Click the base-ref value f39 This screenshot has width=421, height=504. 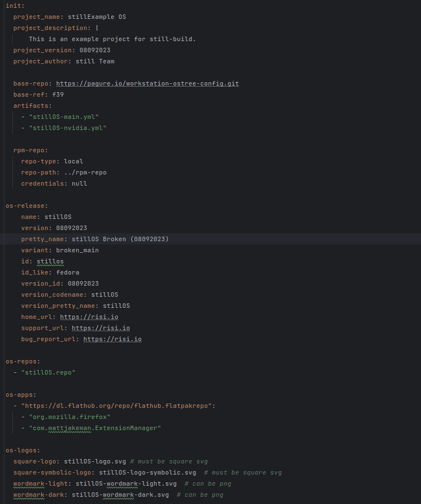click(58, 95)
